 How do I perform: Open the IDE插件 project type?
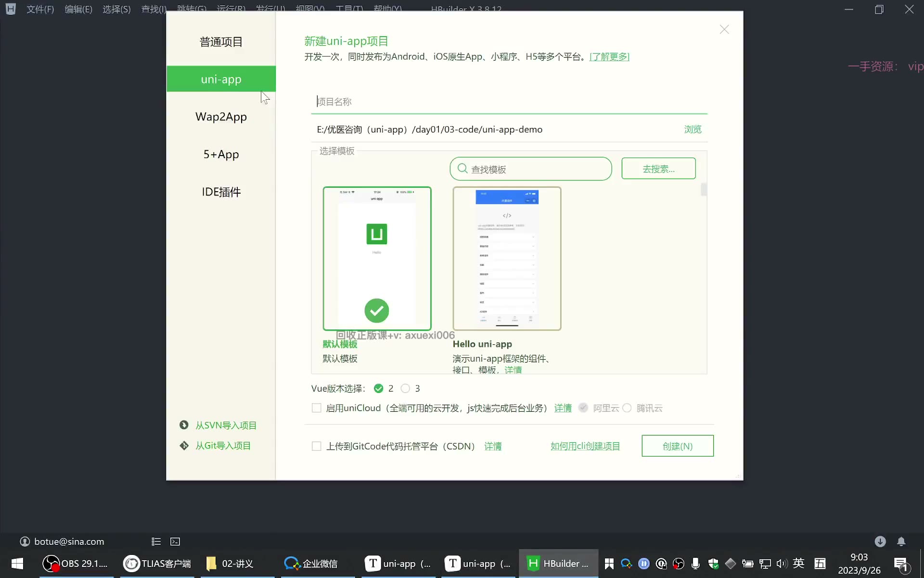[221, 192]
